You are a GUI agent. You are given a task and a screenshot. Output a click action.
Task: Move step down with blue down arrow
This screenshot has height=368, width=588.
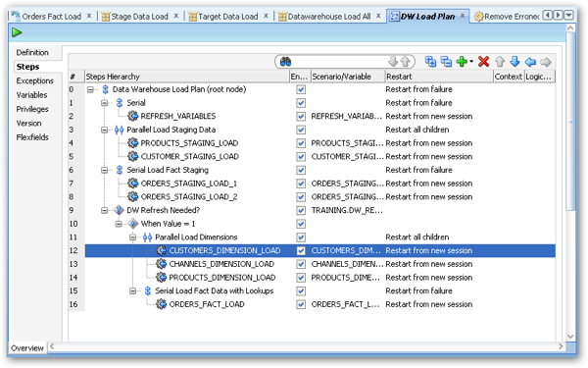pyautogui.click(x=514, y=61)
